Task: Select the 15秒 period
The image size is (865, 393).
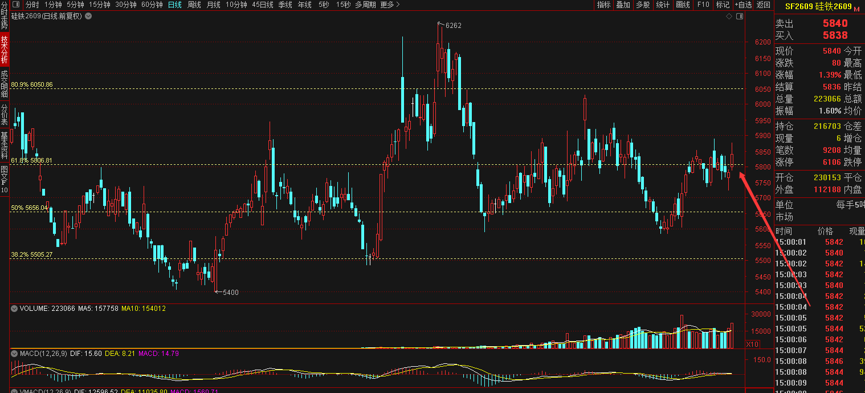Action: (x=343, y=4)
